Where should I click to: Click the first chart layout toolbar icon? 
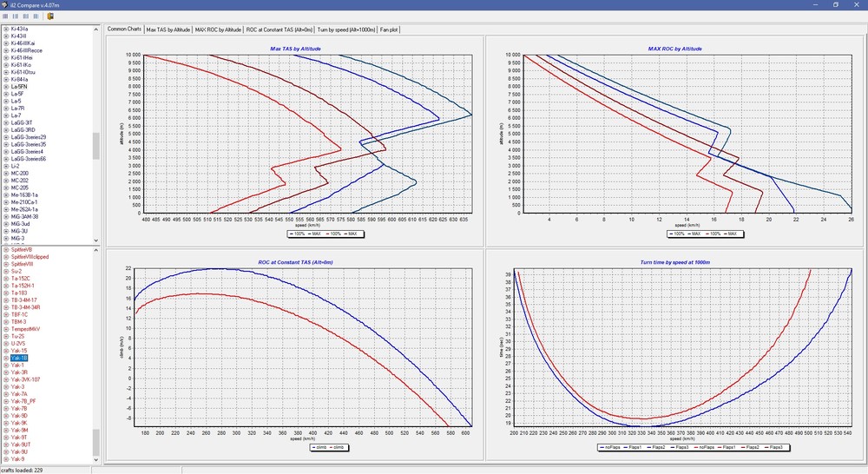click(5, 16)
